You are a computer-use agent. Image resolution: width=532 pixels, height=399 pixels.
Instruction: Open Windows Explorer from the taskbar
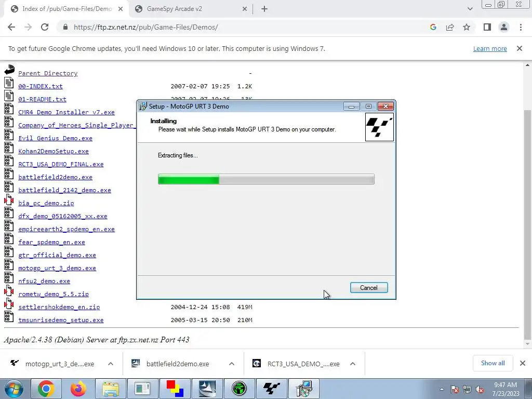click(111, 389)
